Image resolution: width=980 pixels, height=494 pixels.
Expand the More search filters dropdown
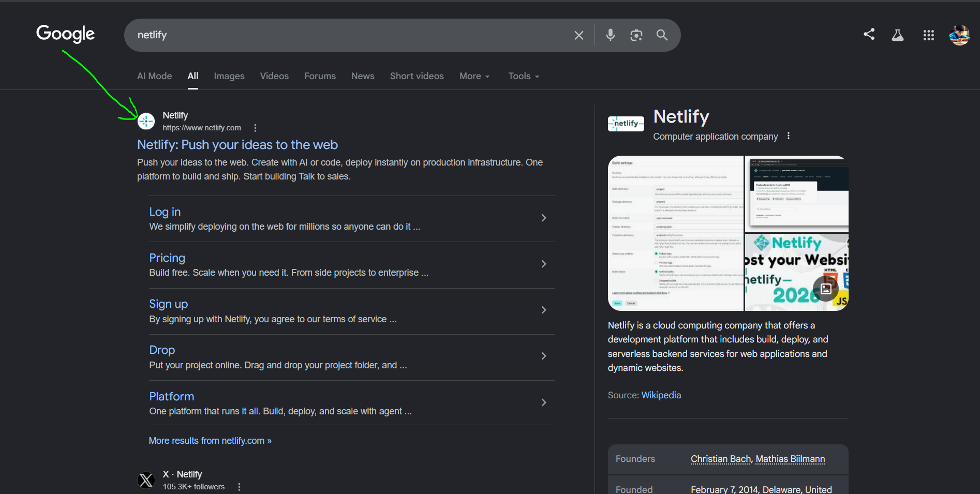(474, 76)
